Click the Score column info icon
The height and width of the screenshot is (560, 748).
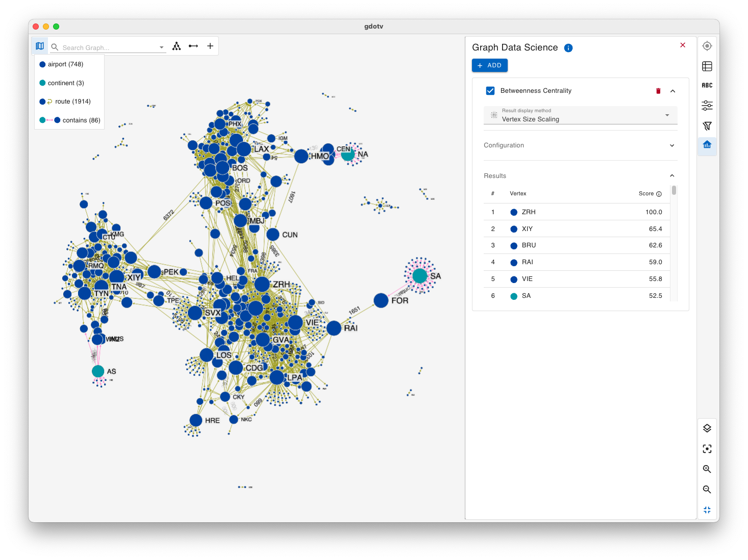tap(659, 194)
